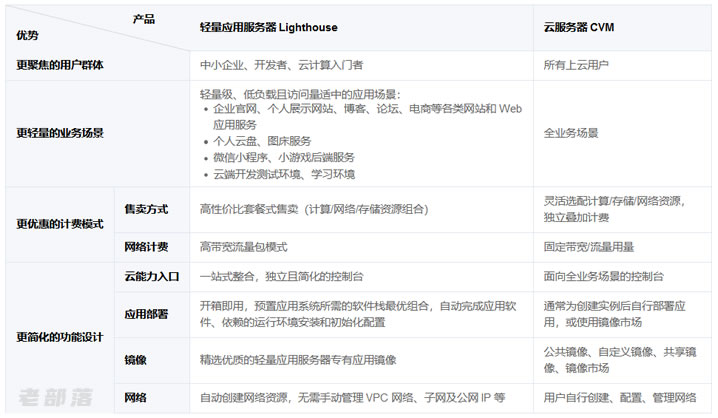This screenshot has width=718, height=418.
Task: Click the 高带宽流量包模式 cell
Action: (243, 246)
